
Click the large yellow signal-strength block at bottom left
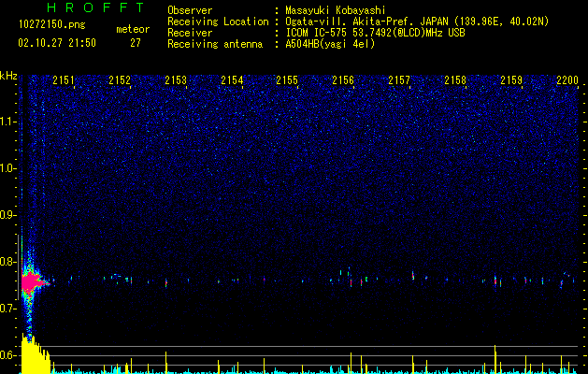(x=36, y=354)
